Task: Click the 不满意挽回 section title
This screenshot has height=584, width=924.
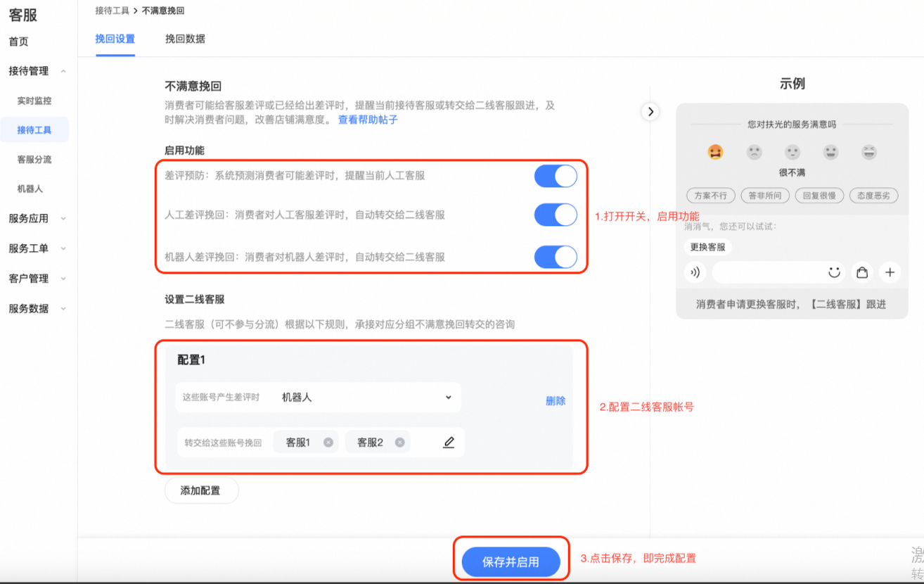Action: click(x=193, y=86)
